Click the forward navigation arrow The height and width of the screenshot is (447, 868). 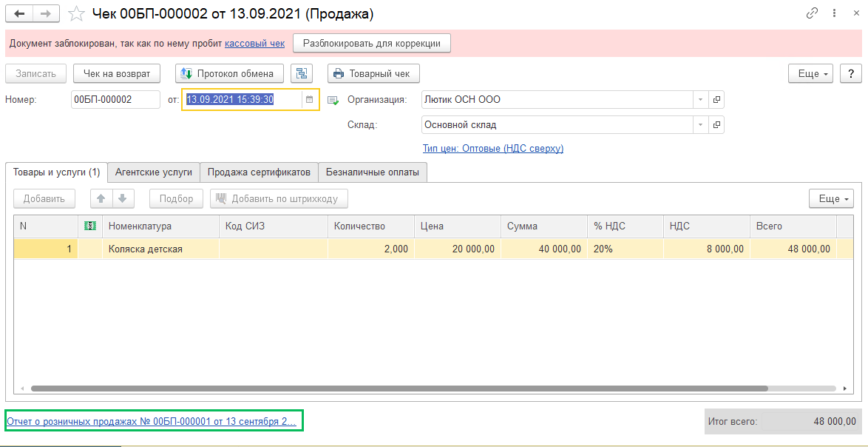tap(46, 13)
